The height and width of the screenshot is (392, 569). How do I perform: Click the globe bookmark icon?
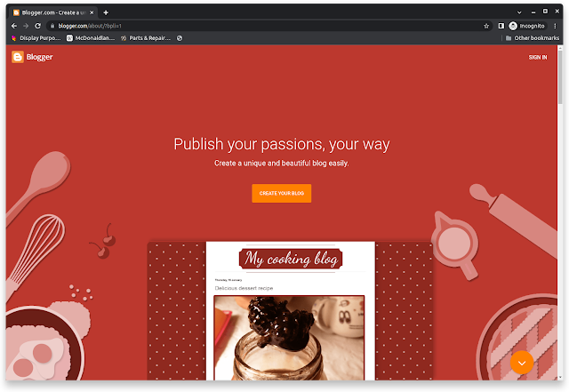point(180,38)
